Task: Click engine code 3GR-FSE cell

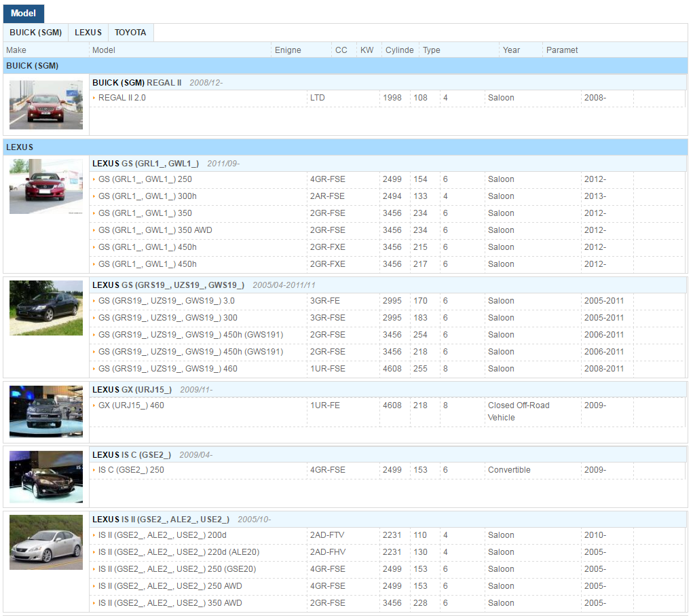Action: click(x=327, y=317)
